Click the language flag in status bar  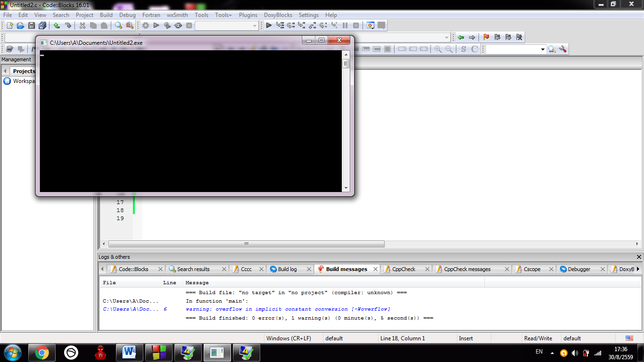[x=629, y=338]
